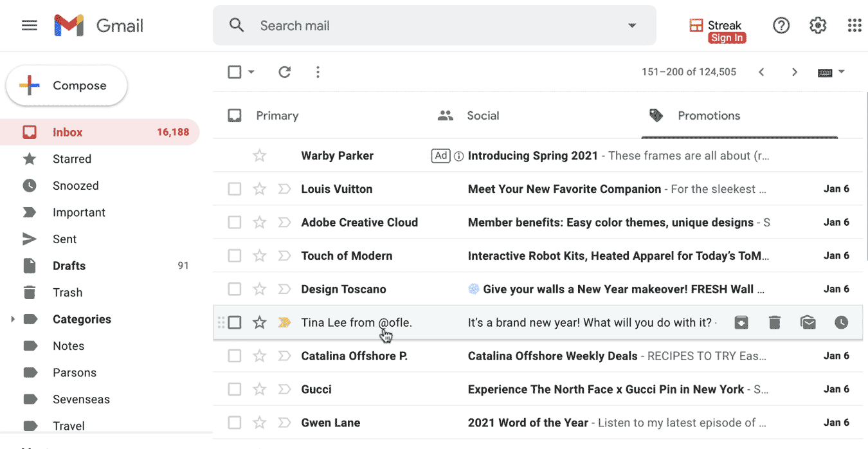This screenshot has width=868, height=449.
Task: Switch to the Primary tab
Action: pos(264,116)
